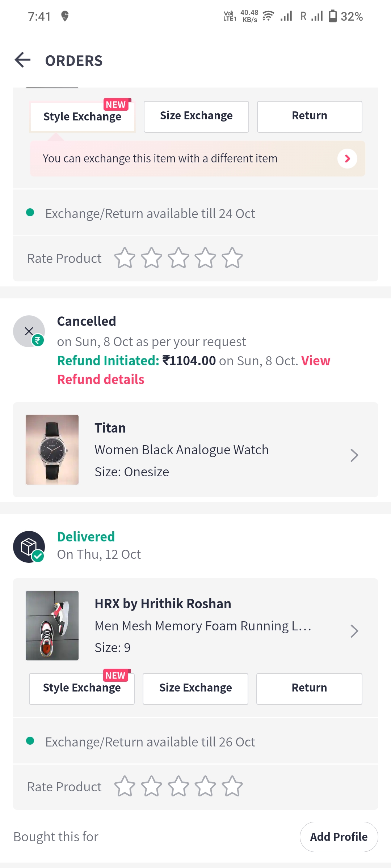The image size is (391, 868).
Task: Open View Refund details link
Action: [x=101, y=379]
